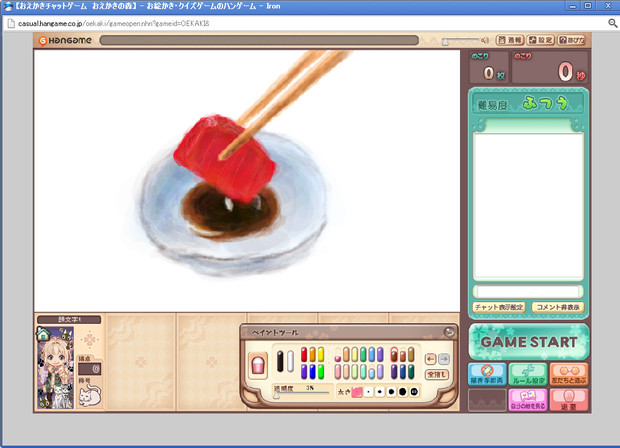Clear canvas with 全消し button
The height and width of the screenshot is (448, 620).
click(x=437, y=374)
